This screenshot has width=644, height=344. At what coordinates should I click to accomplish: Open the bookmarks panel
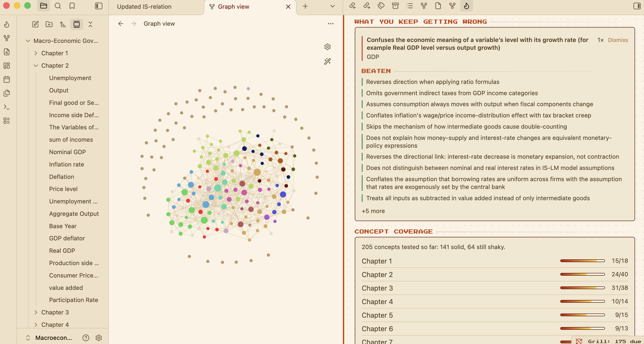pos(72,6)
